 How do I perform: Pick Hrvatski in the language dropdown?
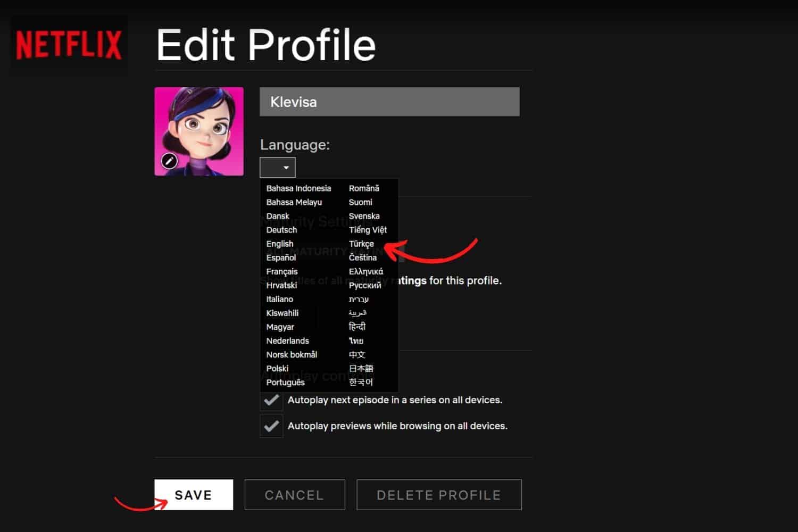click(281, 285)
